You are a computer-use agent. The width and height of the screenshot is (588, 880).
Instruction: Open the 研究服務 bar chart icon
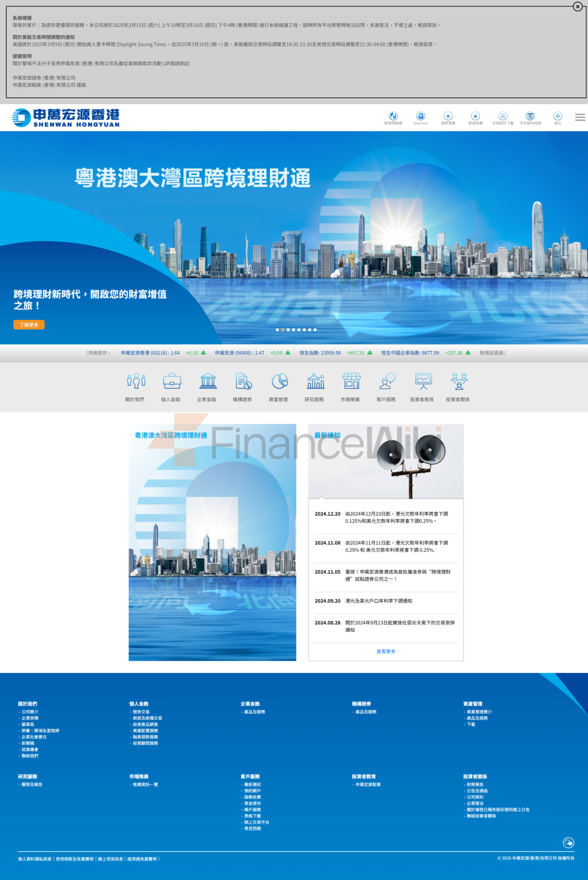(x=315, y=382)
